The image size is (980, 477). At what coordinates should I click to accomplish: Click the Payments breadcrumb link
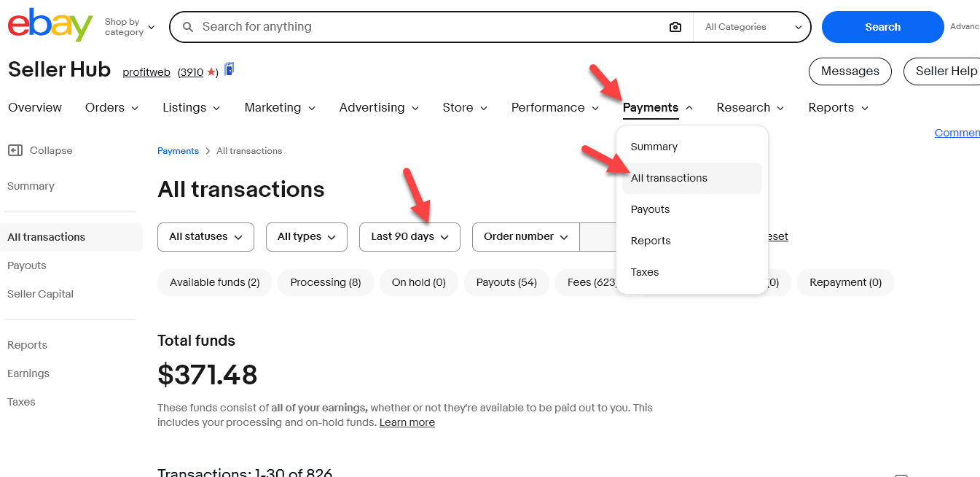tap(178, 151)
